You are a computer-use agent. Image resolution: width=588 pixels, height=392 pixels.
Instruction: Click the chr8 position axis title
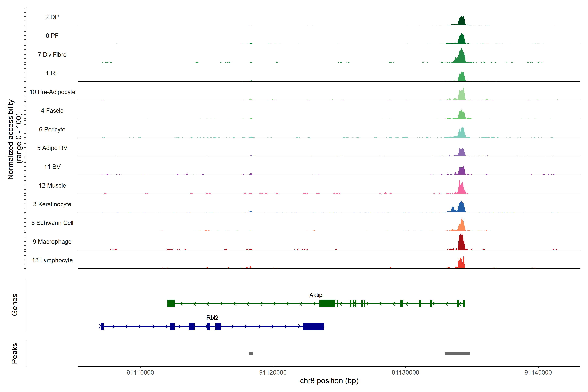[x=329, y=381]
